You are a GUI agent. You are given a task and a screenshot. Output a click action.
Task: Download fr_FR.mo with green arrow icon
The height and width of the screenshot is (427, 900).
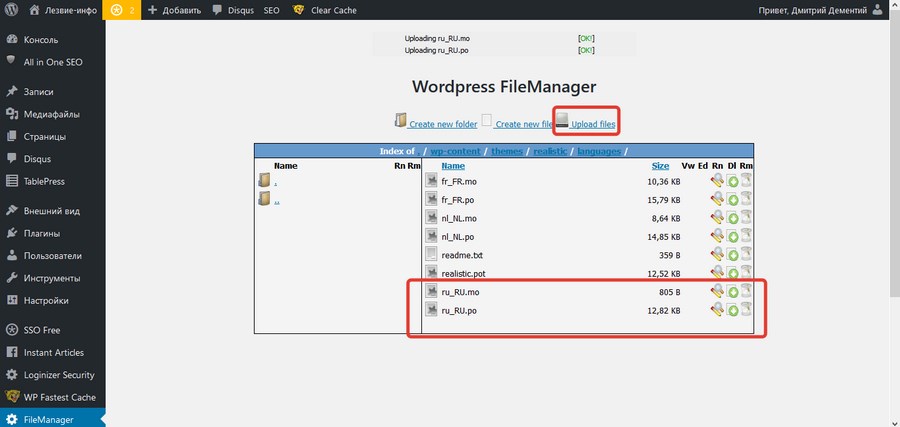(x=732, y=182)
